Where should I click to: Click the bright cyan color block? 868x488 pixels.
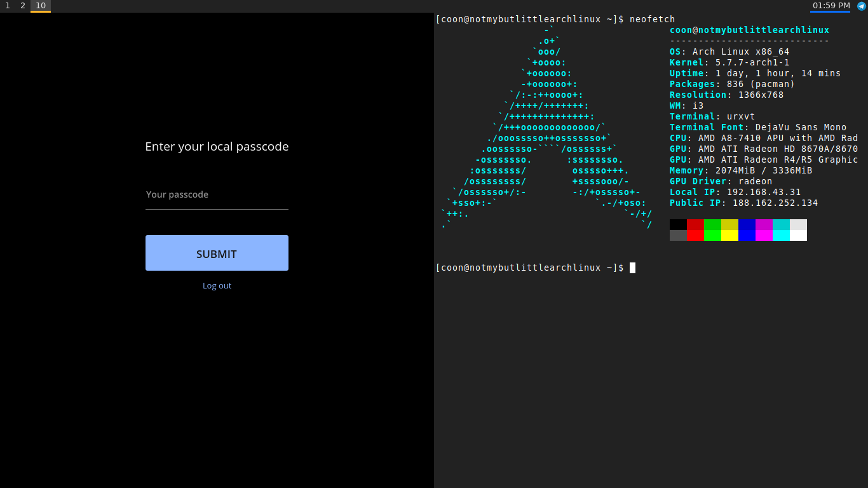(x=781, y=236)
